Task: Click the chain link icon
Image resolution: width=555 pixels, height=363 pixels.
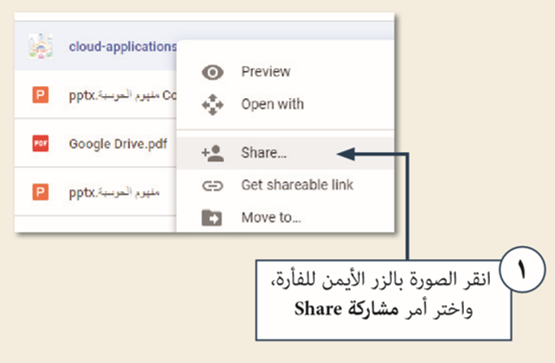Action: click(x=212, y=185)
